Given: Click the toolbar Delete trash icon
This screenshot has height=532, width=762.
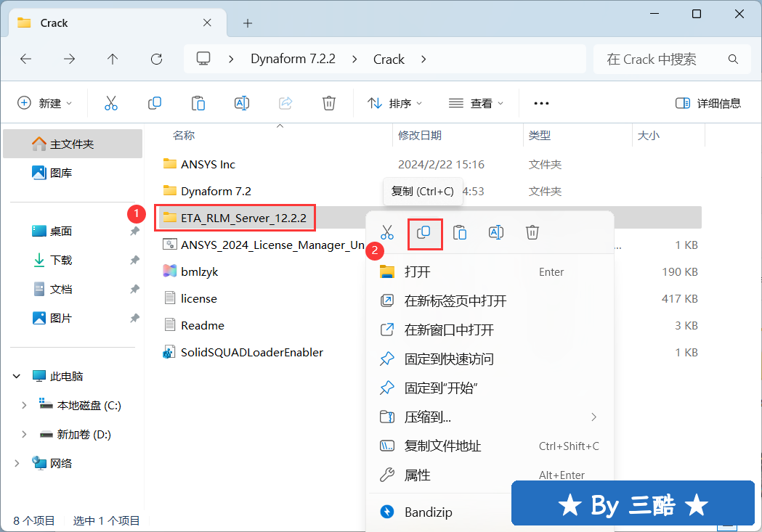Looking at the screenshot, I should click(329, 103).
